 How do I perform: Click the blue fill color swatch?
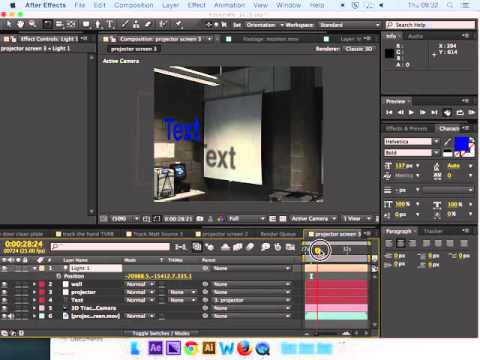tap(461, 143)
